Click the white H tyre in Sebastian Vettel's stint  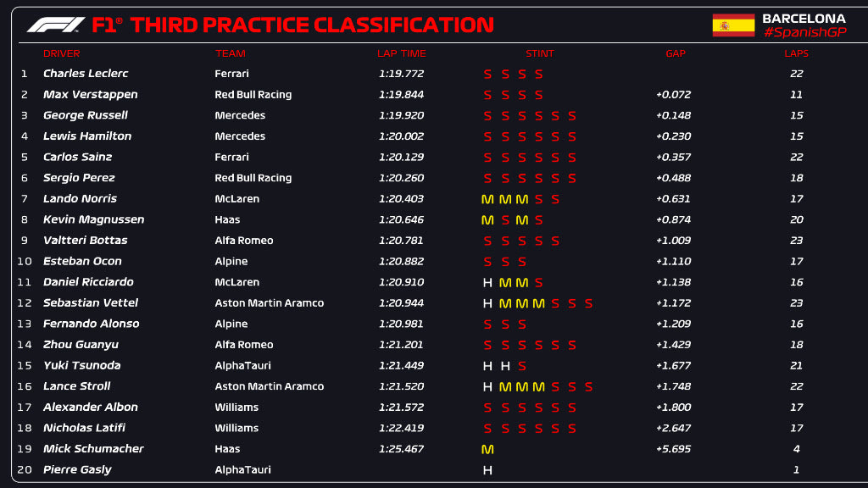point(487,303)
